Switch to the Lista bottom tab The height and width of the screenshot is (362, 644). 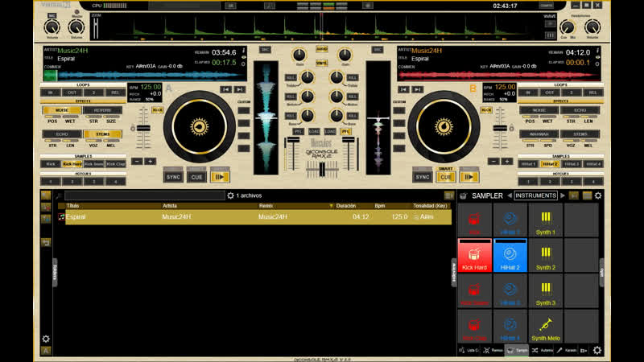coord(469,350)
